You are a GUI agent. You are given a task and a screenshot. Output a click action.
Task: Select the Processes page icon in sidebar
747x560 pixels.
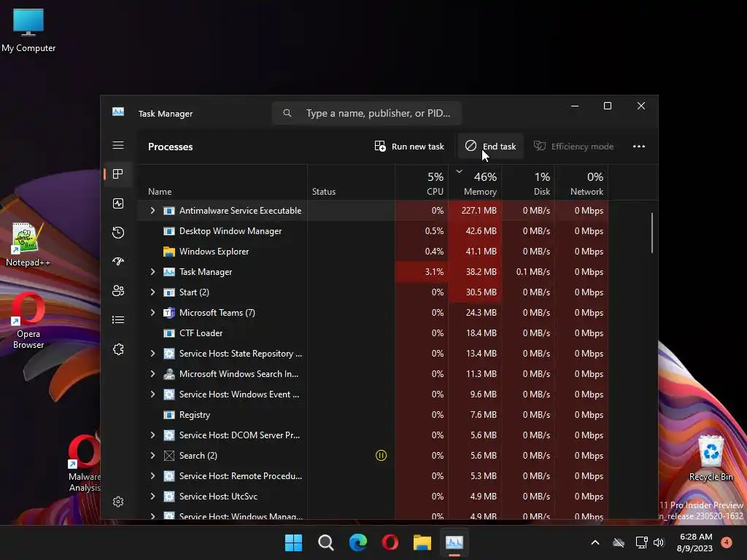[118, 174]
